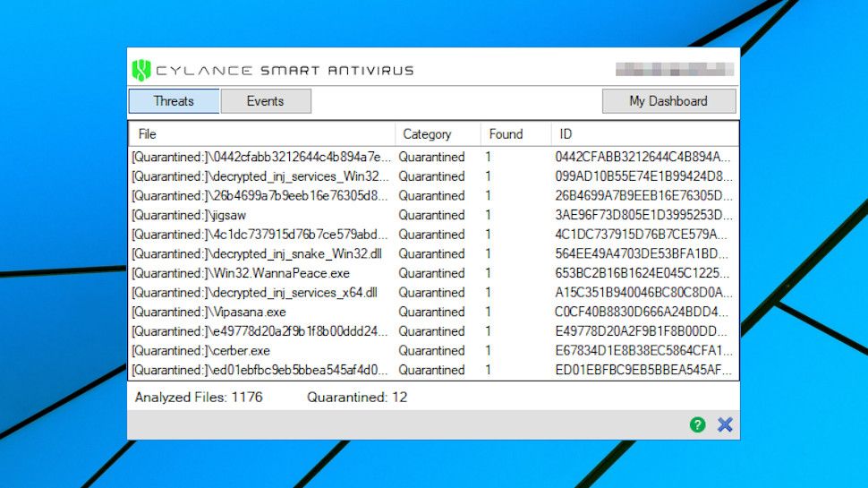Click the ID 099AD10B55E74E1B99424D8 cell
The width and height of the screenshot is (868, 488).
click(x=643, y=176)
